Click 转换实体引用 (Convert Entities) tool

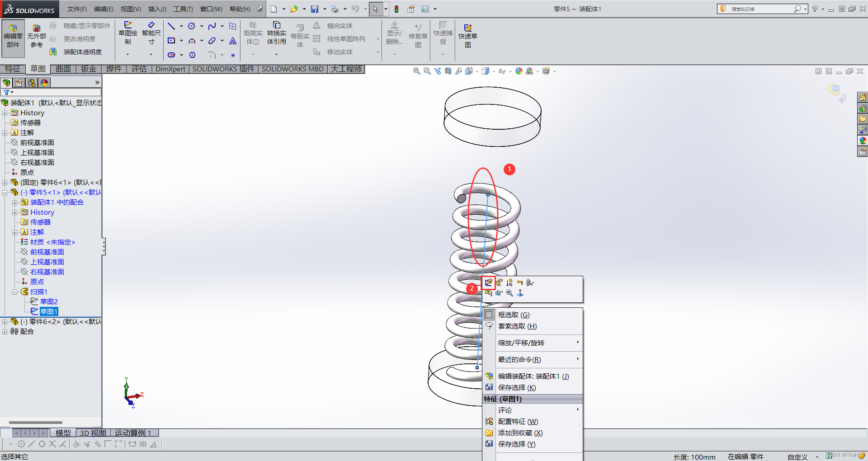coord(276,33)
